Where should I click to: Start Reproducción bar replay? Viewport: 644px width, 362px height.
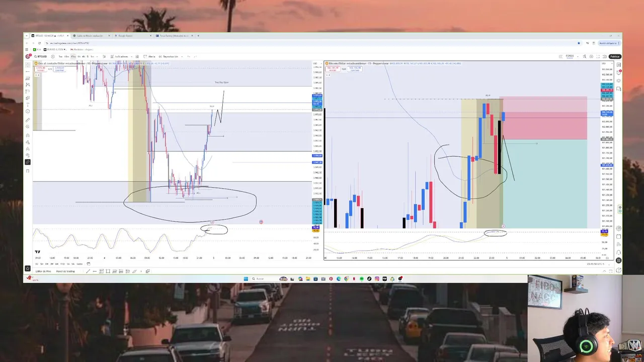[x=170, y=56]
